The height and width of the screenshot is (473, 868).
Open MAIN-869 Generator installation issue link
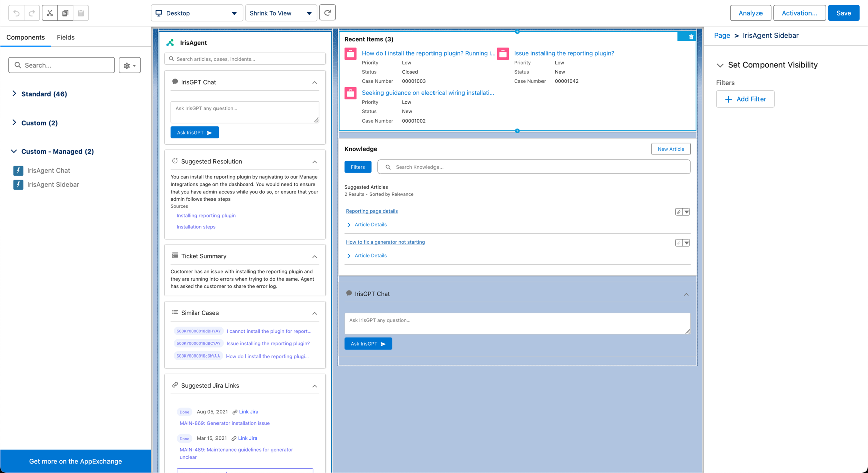pyautogui.click(x=225, y=423)
